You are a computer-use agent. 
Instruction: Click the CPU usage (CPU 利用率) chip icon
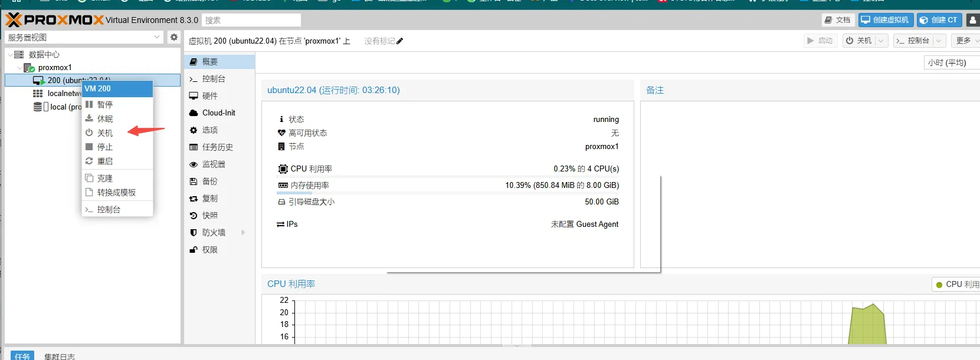[283, 169]
